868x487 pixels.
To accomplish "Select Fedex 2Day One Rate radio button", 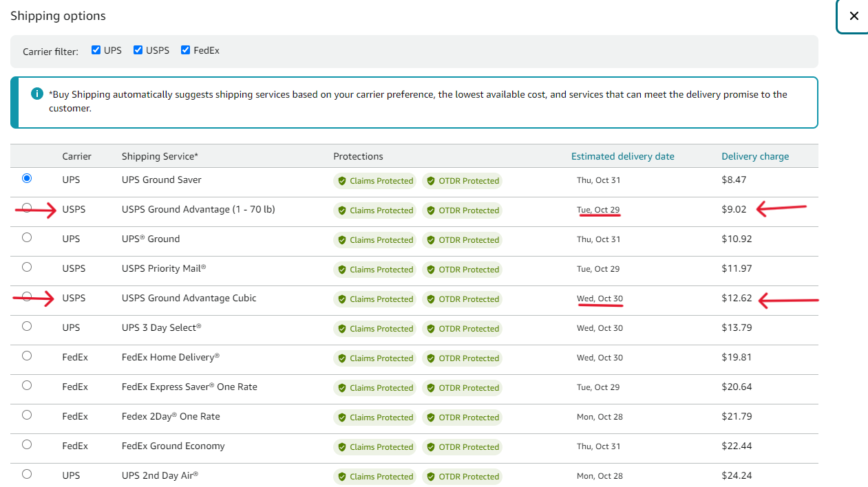I will pyautogui.click(x=27, y=415).
